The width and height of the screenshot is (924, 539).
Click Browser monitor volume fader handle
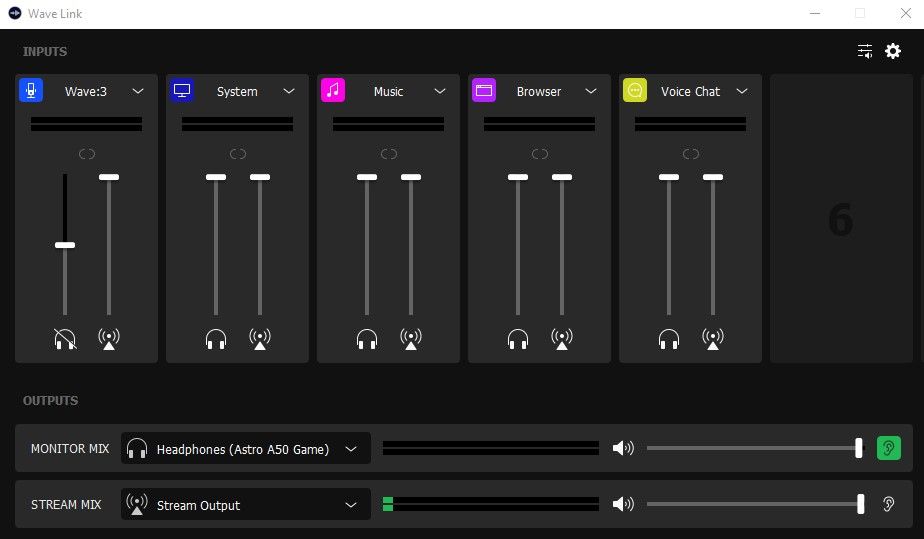coord(518,177)
